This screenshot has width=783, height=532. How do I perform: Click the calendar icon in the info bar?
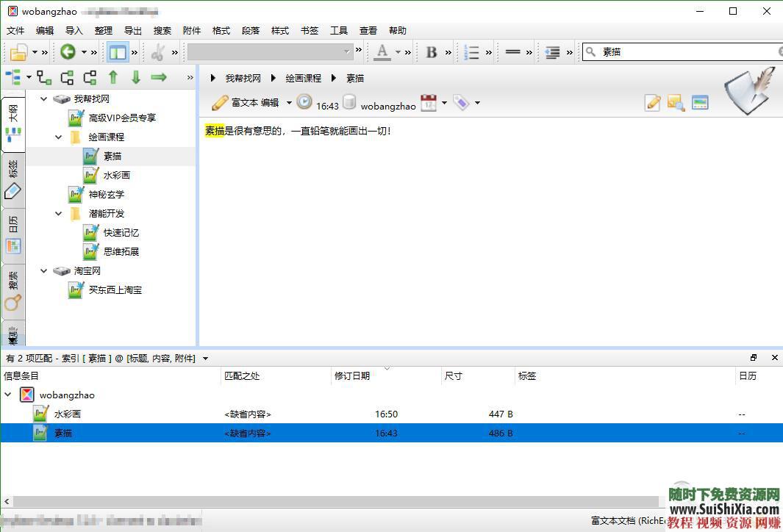point(428,103)
